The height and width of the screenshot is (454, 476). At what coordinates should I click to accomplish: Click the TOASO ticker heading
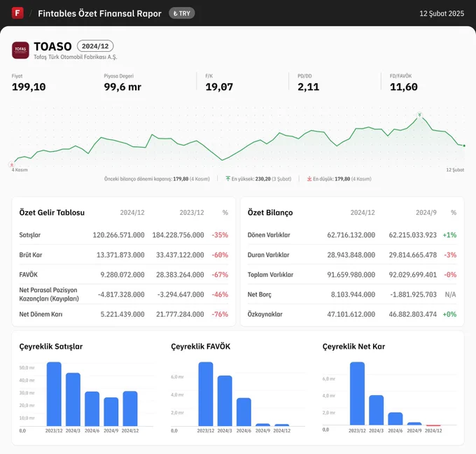[52, 46]
